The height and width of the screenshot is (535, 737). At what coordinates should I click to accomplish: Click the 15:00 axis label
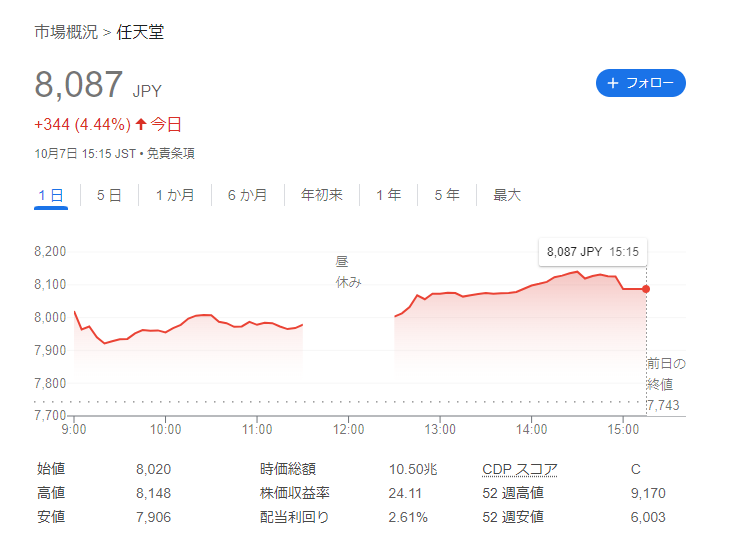623,429
